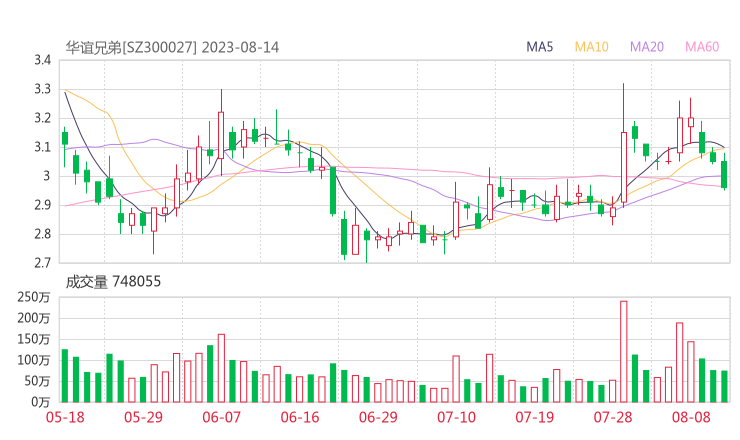The width and height of the screenshot is (740, 440).
Task: Click the first green volume bar at 05-18
Action: [x=65, y=376]
